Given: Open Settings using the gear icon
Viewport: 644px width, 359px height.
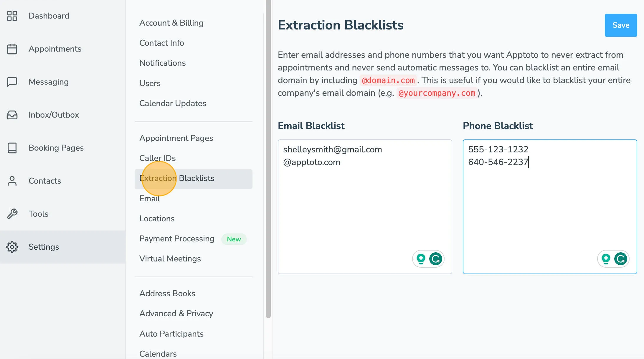Looking at the screenshot, I should click(12, 247).
